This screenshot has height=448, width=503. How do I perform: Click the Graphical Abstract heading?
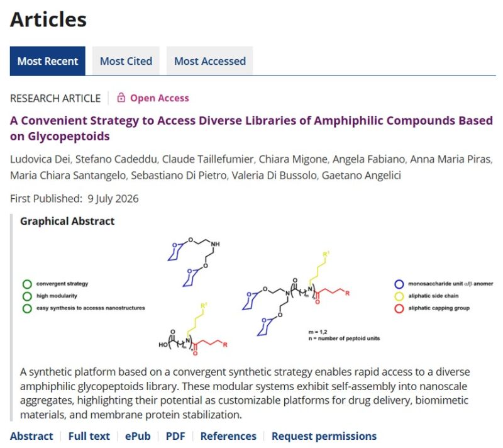67,221
